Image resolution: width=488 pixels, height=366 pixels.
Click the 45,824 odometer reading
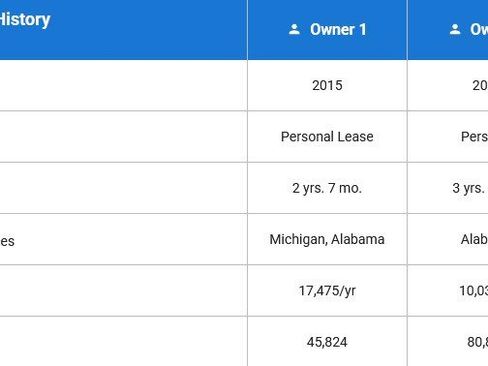click(x=327, y=342)
